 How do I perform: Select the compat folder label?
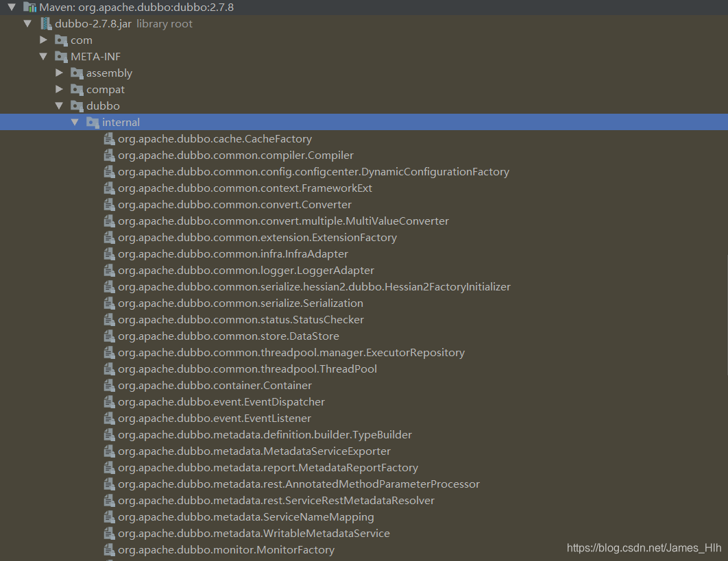tap(106, 90)
